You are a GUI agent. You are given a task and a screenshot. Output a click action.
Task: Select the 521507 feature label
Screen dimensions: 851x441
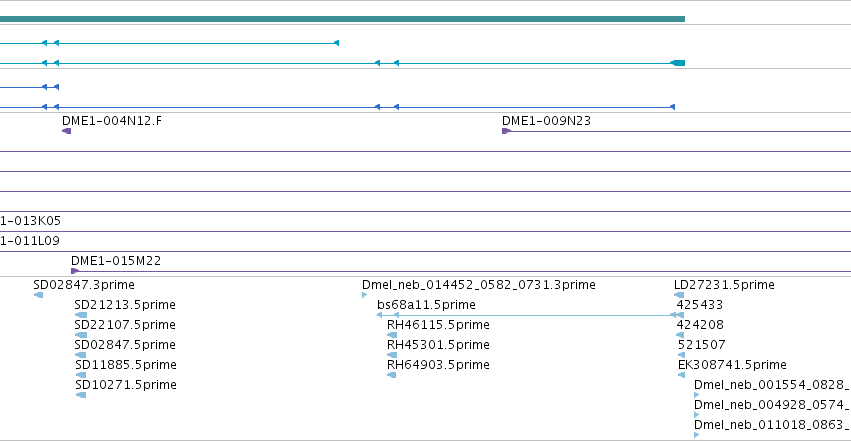coord(702,345)
